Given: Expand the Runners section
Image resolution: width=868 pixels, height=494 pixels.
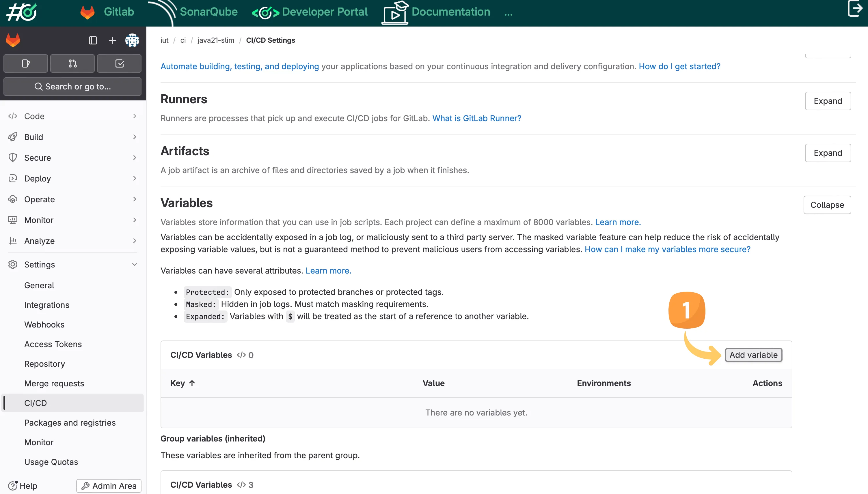Looking at the screenshot, I should coord(828,101).
